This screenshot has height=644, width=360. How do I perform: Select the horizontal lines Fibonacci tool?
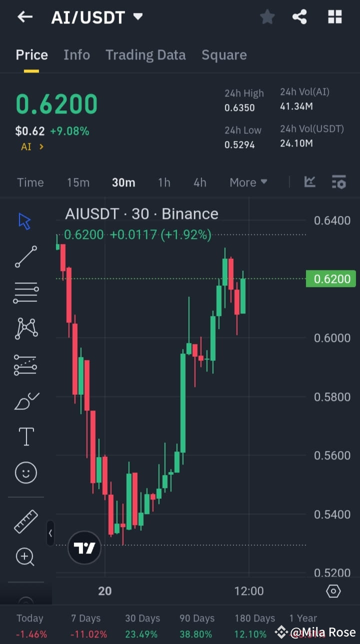pos(26,292)
